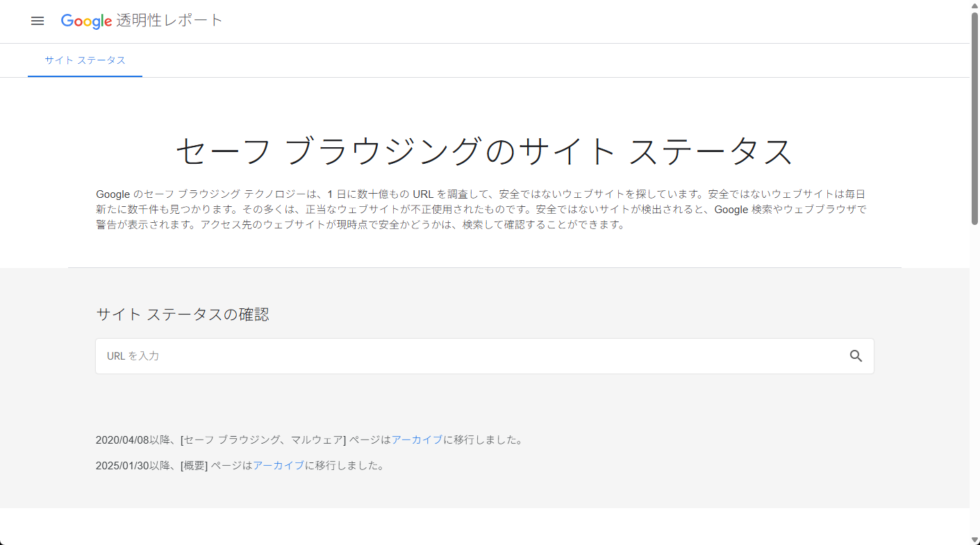Open アーカイブ link in the 2020/04/08 notice

tap(417, 439)
